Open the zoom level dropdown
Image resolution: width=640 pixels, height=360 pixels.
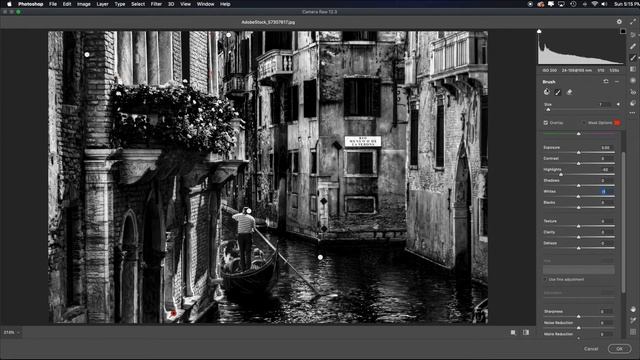(x=11, y=333)
